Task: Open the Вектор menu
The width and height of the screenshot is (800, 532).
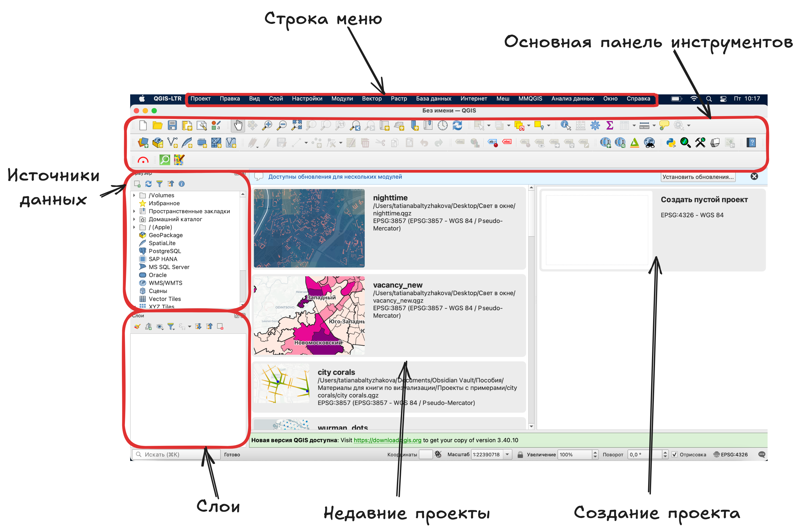Action: coord(372,99)
